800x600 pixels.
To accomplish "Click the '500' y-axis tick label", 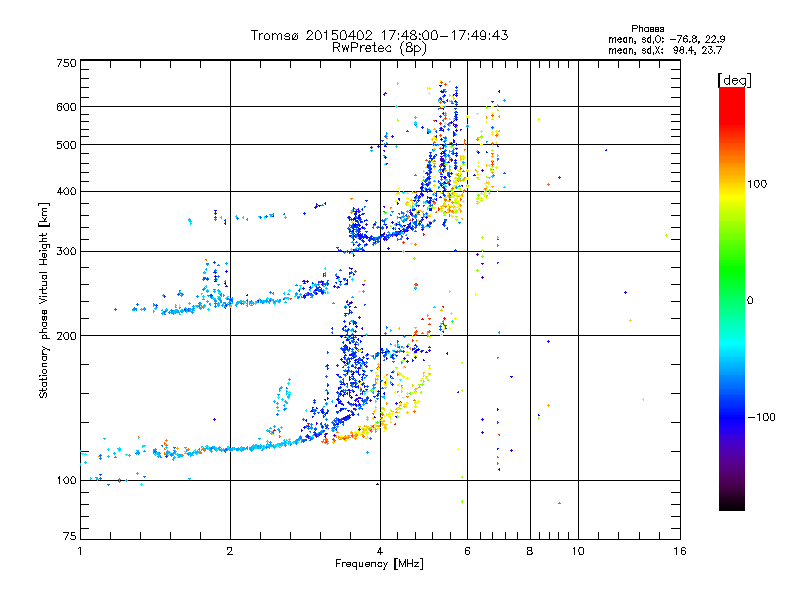I will click(x=66, y=145).
